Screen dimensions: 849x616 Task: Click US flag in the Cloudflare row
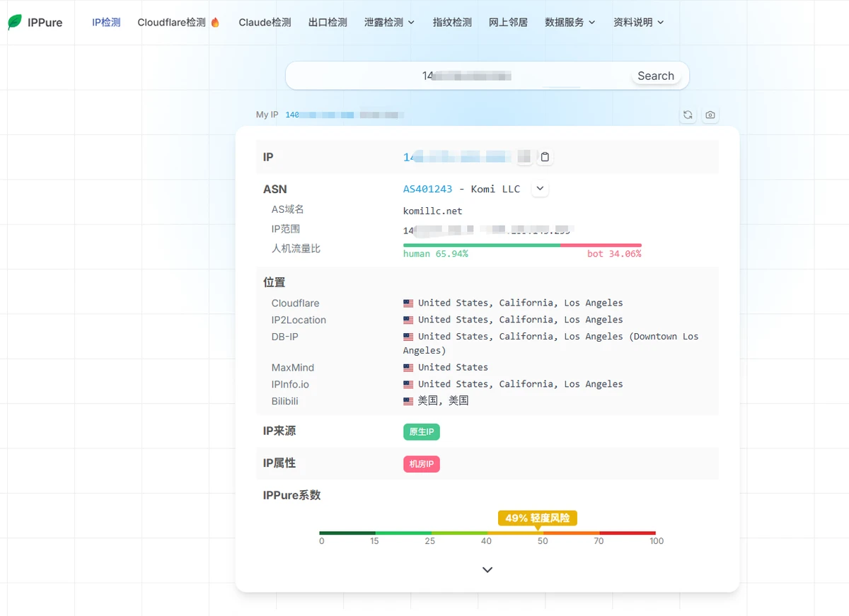click(x=408, y=303)
